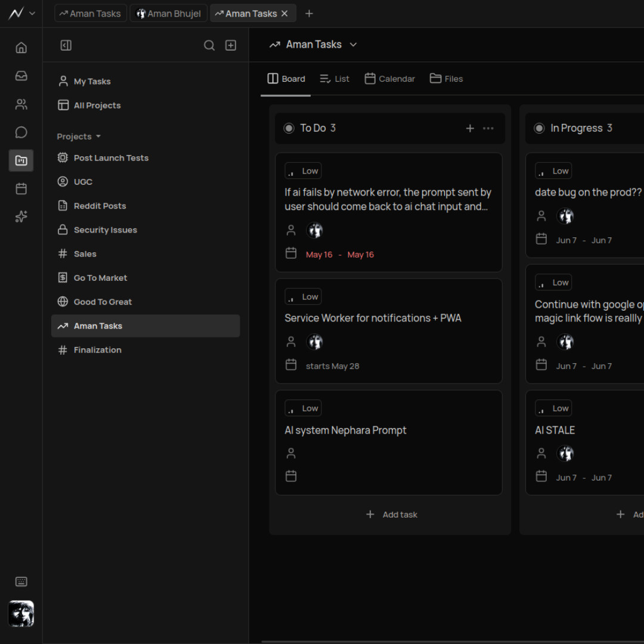This screenshot has height=644, width=644.
Task: Open Low priority dropdown on date bug task
Action: pyautogui.click(x=553, y=171)
